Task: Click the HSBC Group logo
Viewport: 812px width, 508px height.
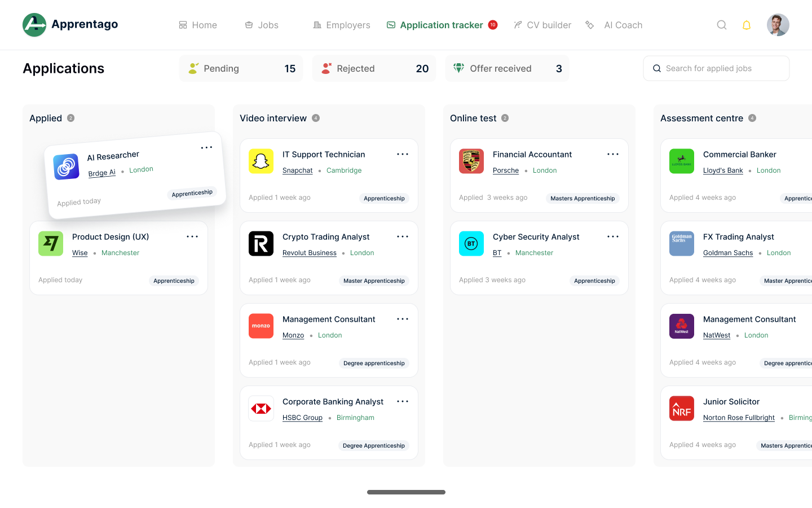Action: (261, 409)
